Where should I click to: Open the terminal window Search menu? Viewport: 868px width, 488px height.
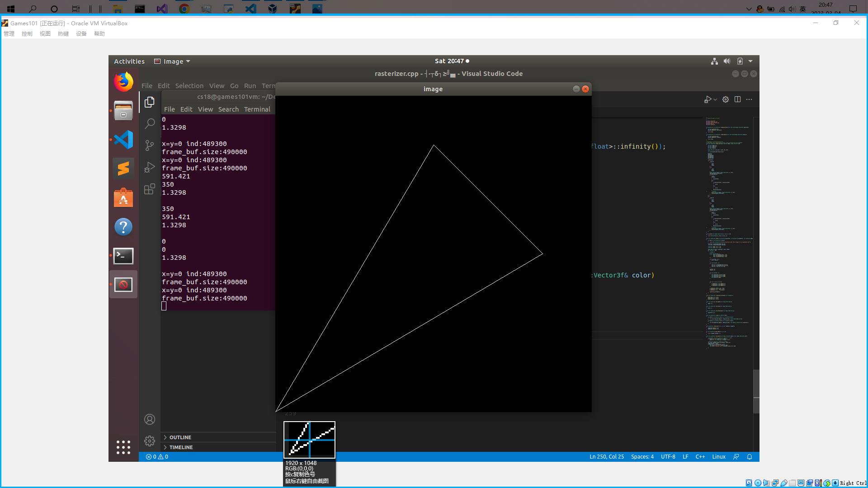pos(228,109)
